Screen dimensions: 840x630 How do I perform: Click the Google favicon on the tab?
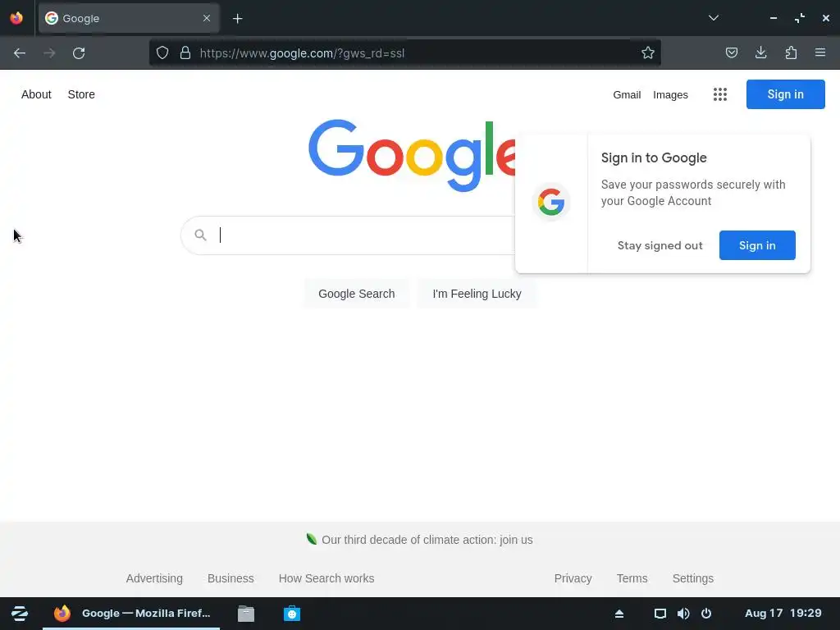pyautogui.click(x=52, y=18)
